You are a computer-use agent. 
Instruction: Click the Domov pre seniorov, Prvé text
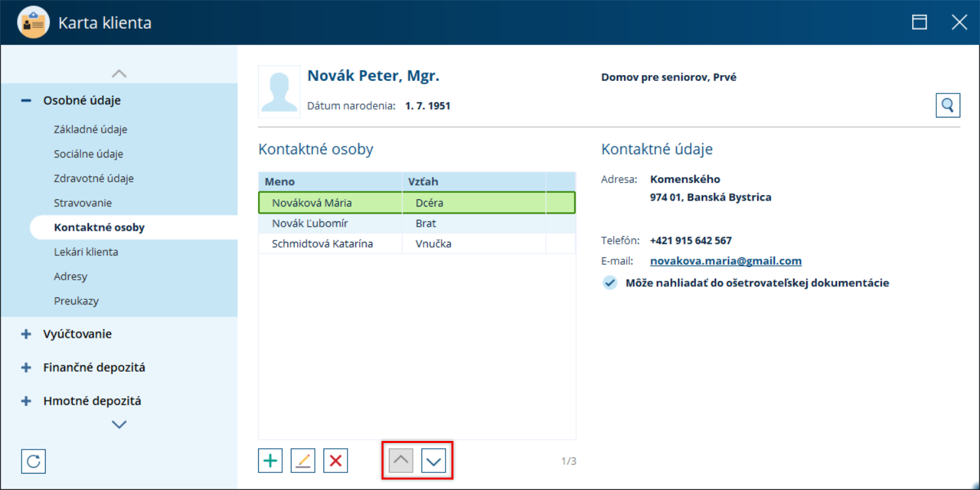click(668, 77)
